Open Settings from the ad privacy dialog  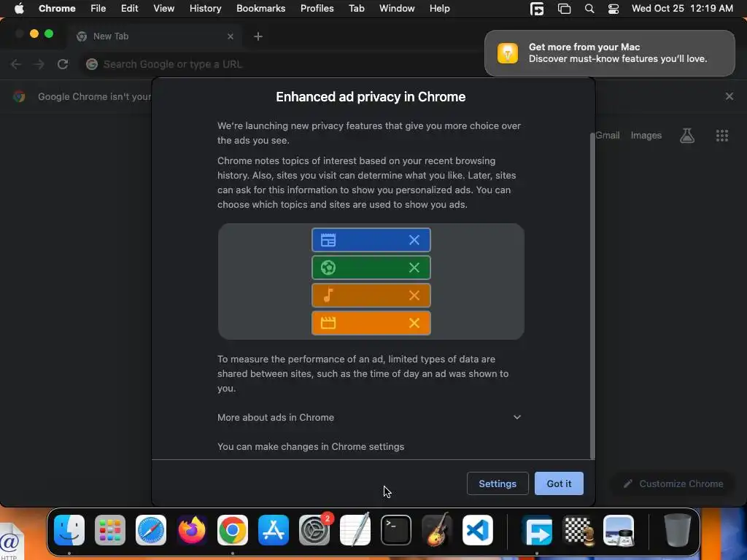(498, 483)
